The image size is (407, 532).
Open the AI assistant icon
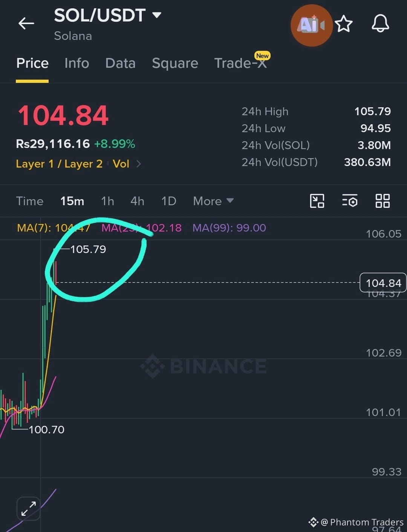(x=311, y=25)
